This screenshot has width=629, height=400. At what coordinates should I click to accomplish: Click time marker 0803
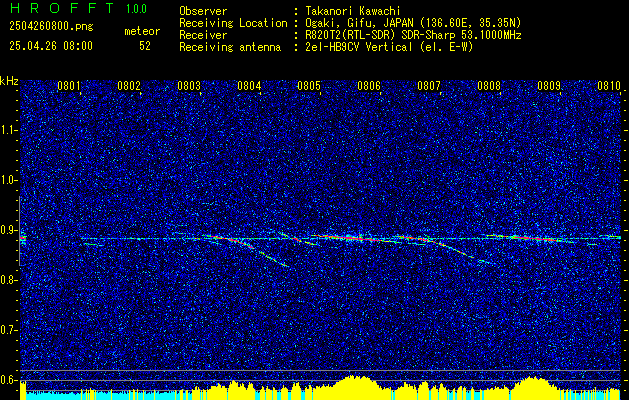188,86
